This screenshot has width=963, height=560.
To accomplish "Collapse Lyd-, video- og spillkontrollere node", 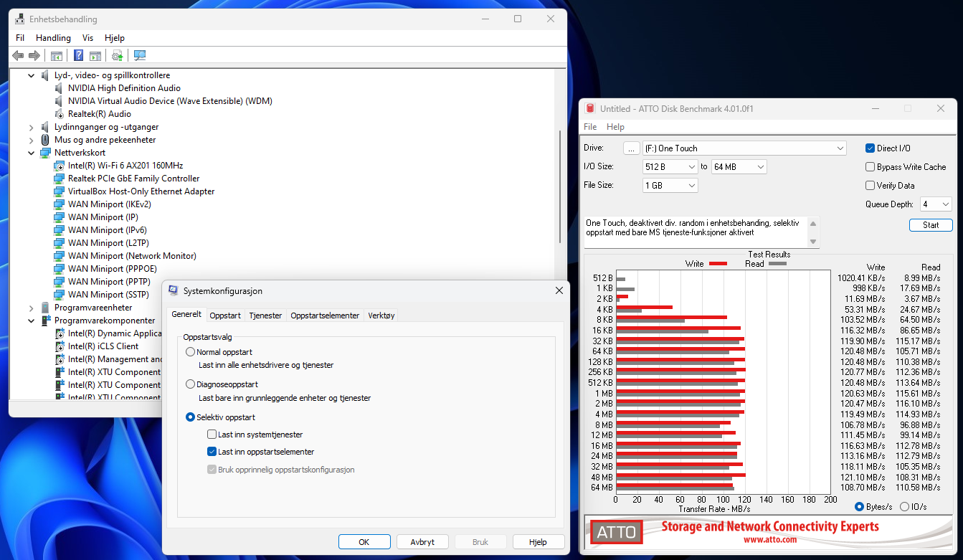I will [31, 75].
